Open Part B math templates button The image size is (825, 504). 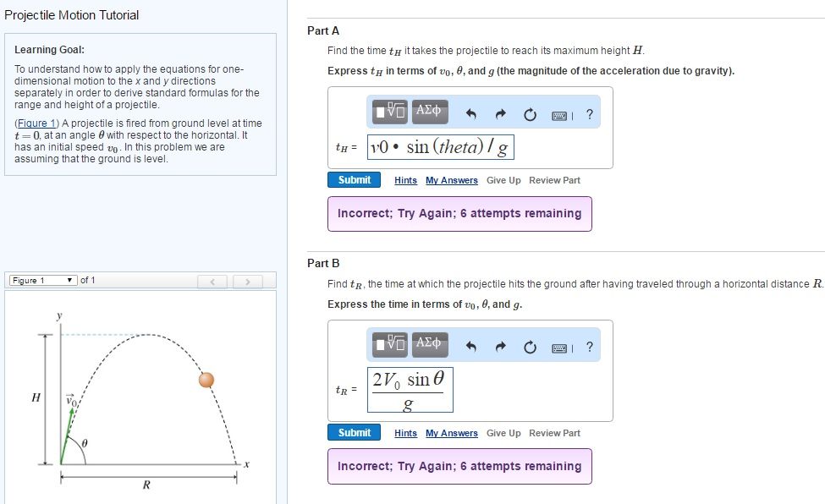[389, 344]
